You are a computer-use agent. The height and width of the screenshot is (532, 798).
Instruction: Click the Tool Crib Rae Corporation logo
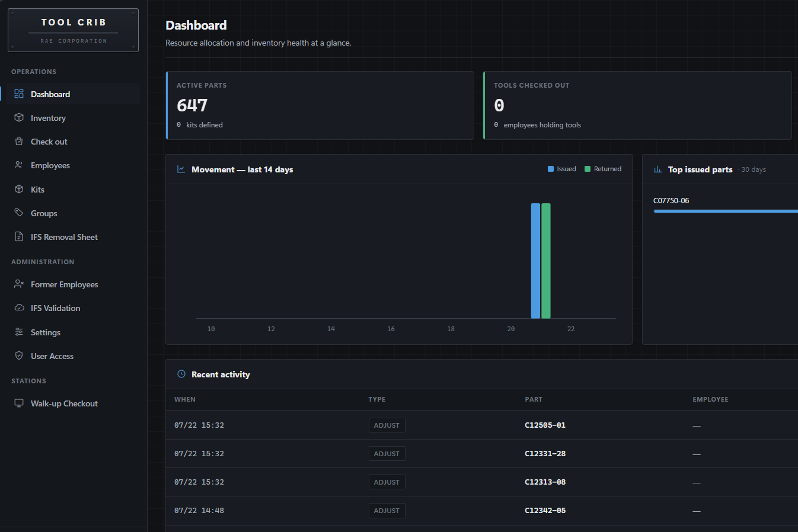pos(73,30)
